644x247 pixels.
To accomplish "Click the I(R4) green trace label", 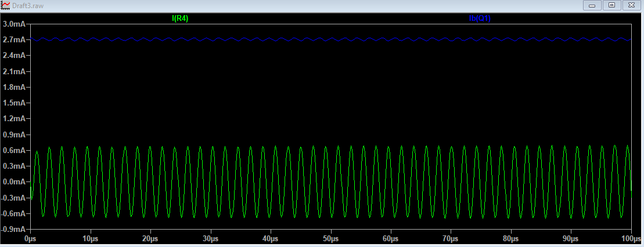I will point(180,19).
